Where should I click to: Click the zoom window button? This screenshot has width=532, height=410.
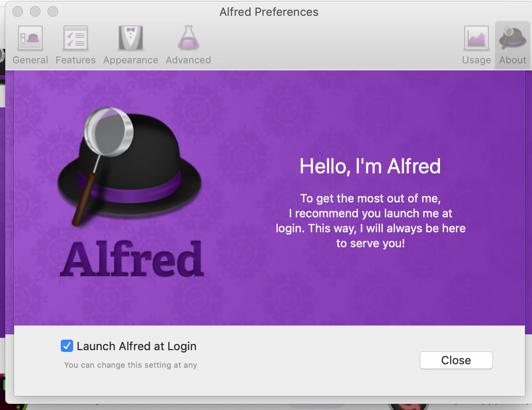pos(53,11)
